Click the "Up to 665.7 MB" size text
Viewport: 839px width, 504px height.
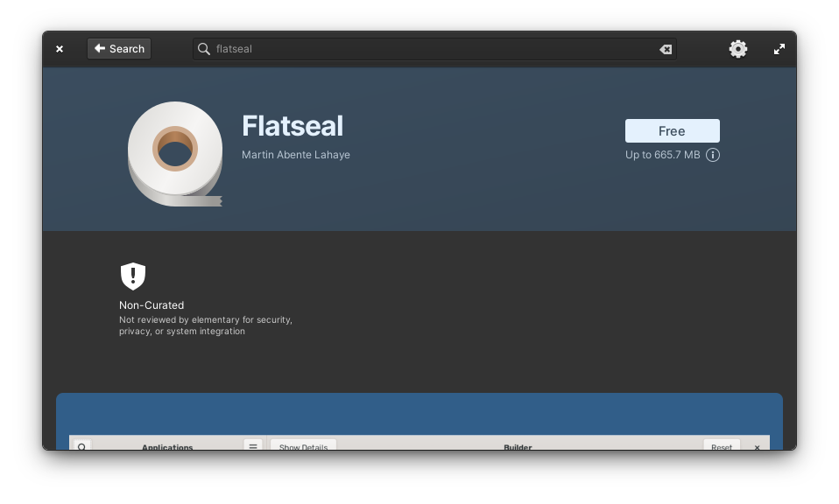click(662, 155)
